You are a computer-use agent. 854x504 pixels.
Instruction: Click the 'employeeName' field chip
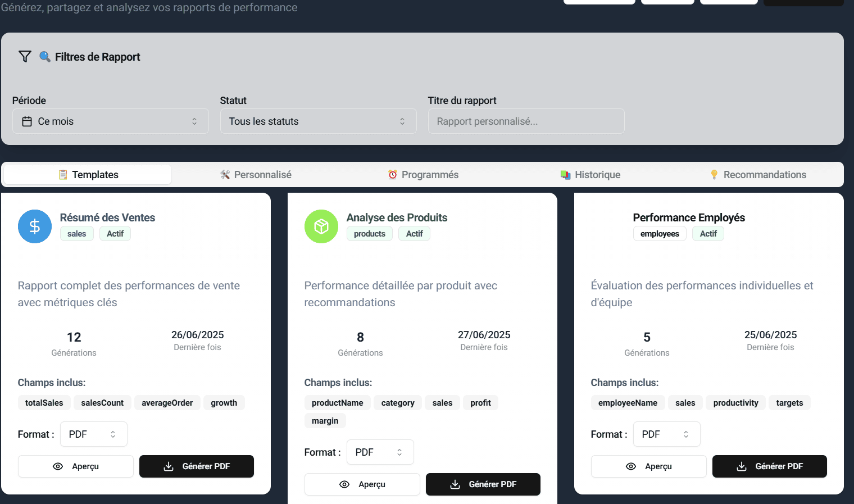[628, 403]
